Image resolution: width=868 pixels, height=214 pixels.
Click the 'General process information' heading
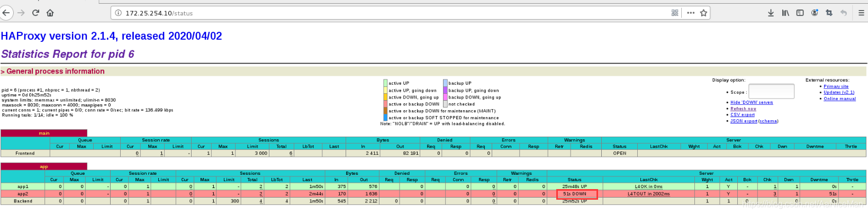pos(56,71)
